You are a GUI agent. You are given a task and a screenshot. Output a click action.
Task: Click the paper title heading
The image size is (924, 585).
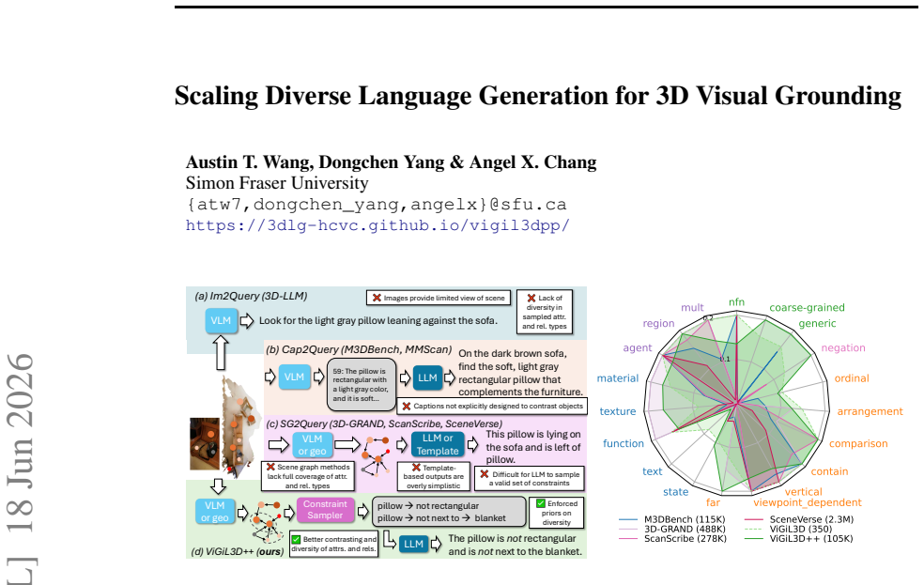pos(537,96)
